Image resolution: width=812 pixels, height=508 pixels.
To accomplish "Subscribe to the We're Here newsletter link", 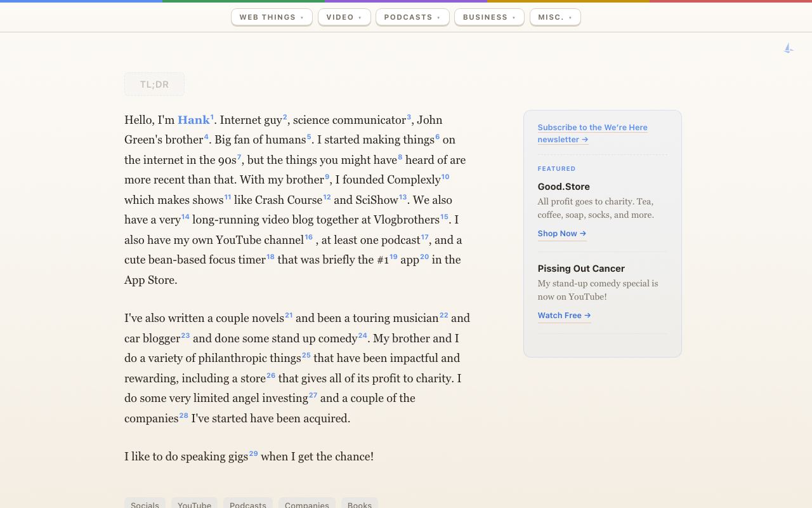I will (593, 133).
